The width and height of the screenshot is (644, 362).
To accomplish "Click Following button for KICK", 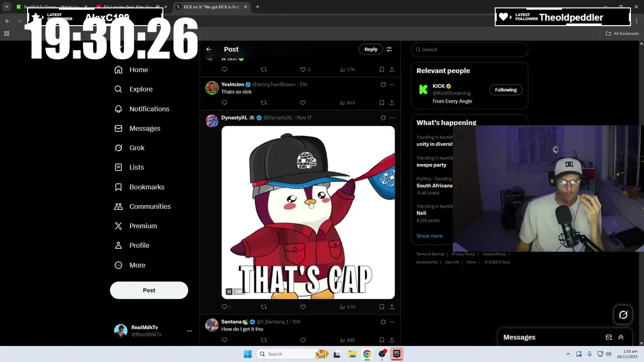I will 506,89.
